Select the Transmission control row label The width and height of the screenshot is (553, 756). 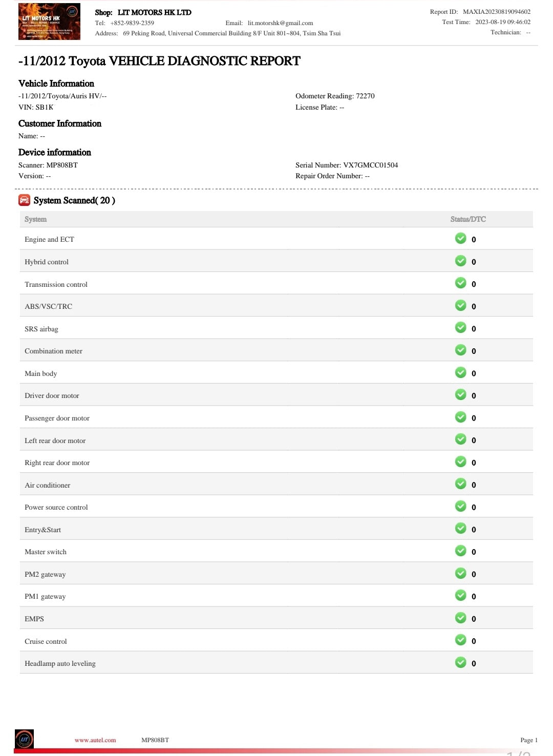[56, 284]
